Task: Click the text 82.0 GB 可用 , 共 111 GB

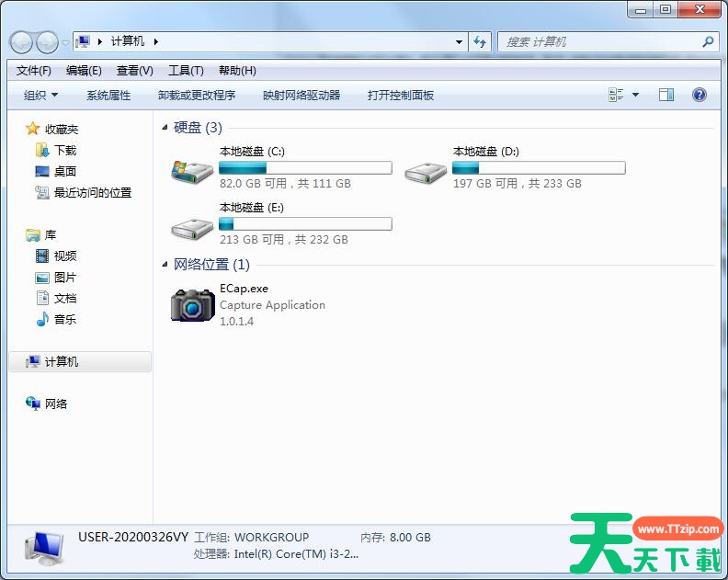Action: (285, 184)
